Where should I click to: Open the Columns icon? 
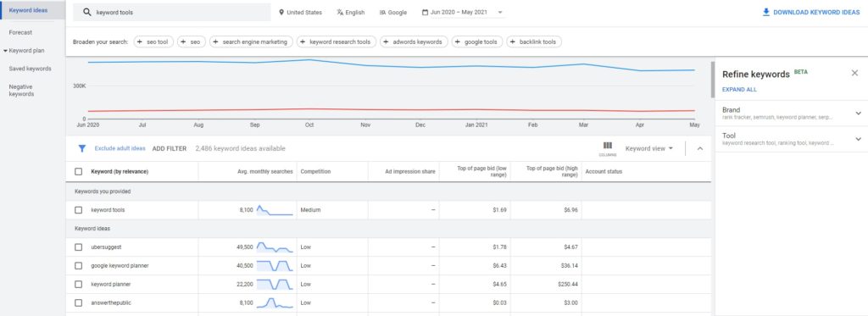pyautogui.click(x=607, y=147)
